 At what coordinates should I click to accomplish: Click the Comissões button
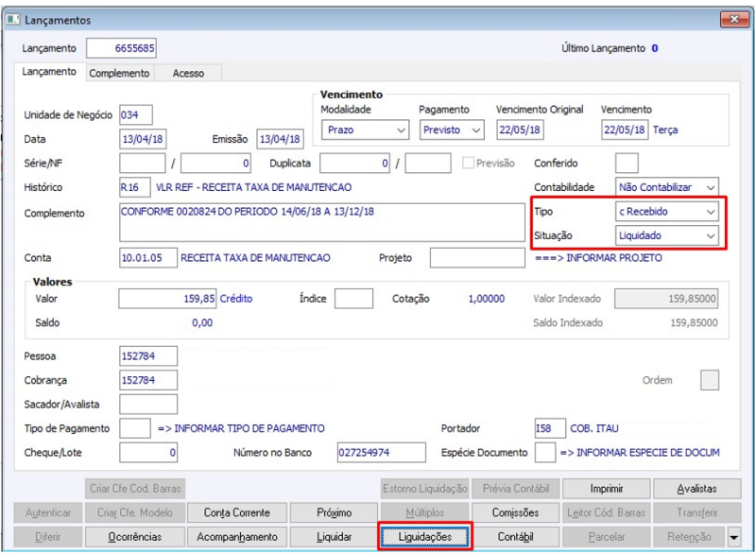coord(515,512)
